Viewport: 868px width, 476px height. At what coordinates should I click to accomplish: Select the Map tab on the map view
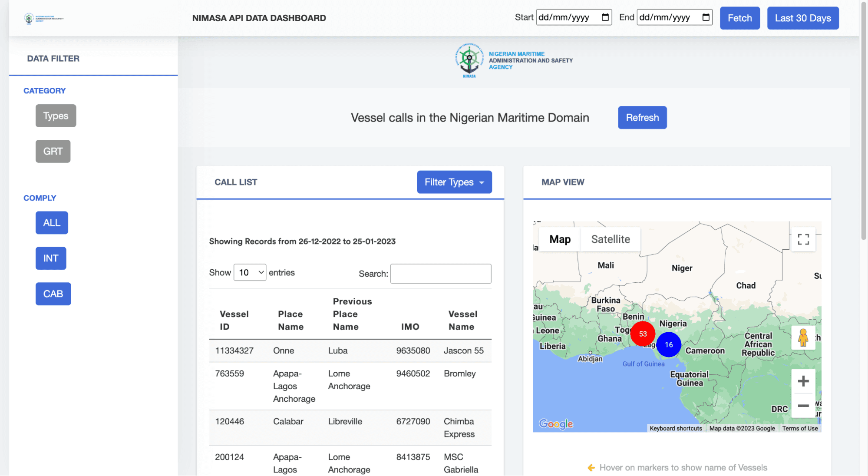coord(560,239)
